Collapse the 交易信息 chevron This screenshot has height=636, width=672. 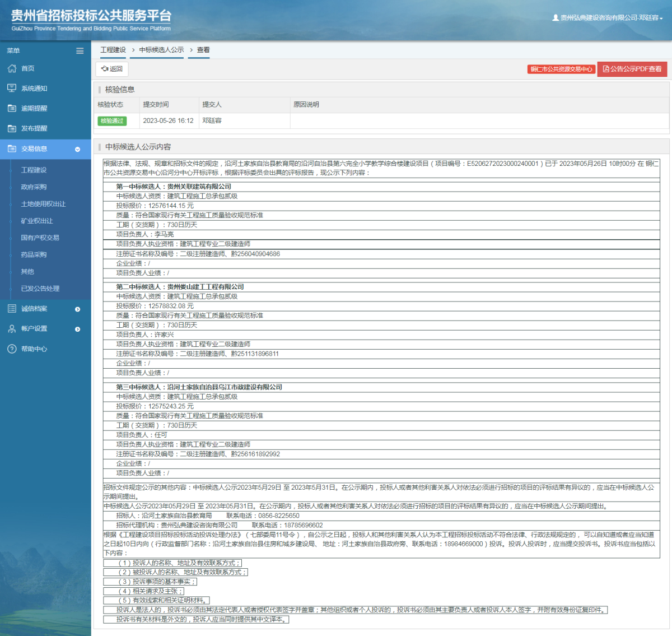pos(77,150)
